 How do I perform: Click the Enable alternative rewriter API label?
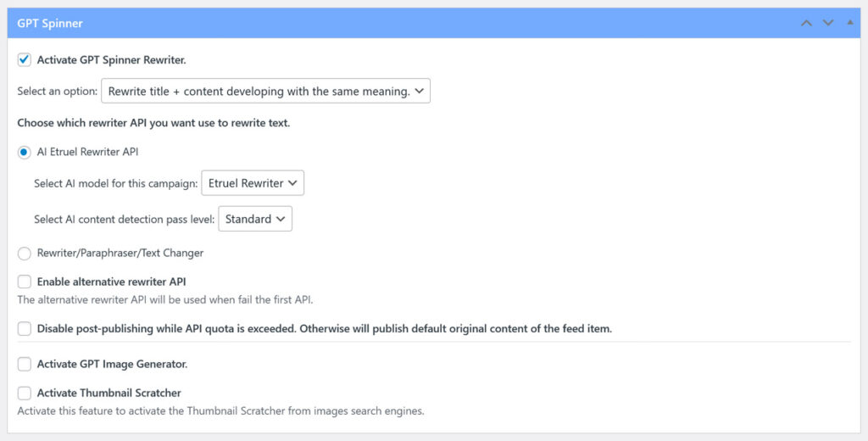111,282
